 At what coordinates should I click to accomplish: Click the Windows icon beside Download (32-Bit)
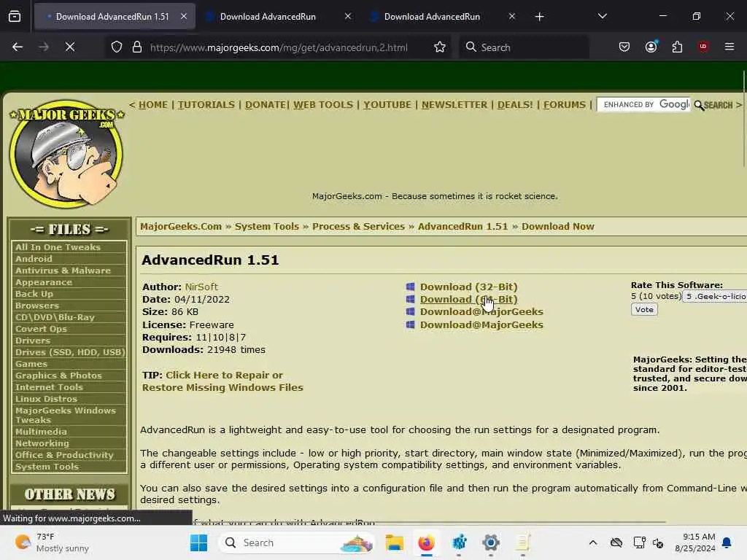(x=410, y=287)
